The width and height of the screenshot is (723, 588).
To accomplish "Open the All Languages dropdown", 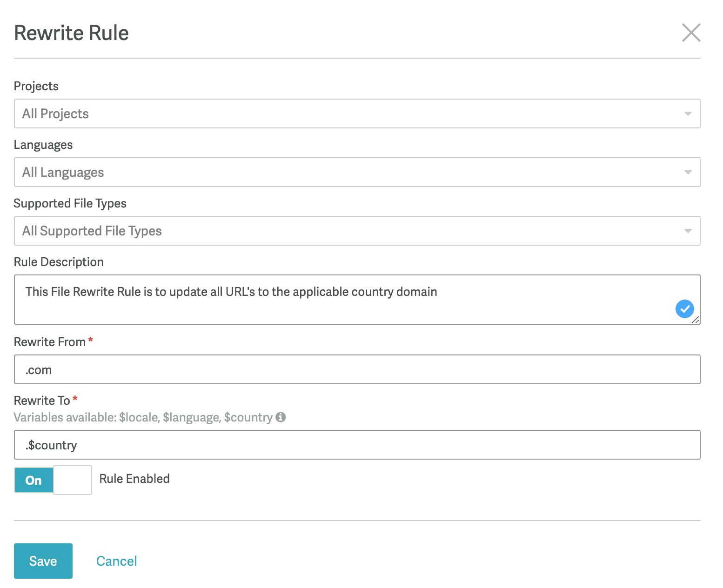I will click(x=357, y=172).
